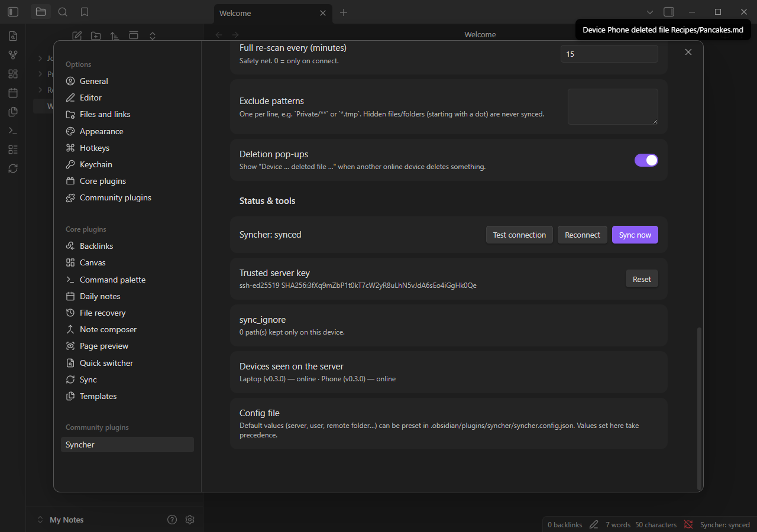
Task: Open the bookmarks panel icon
Action: pyautogui.click(x=85, y=12)
